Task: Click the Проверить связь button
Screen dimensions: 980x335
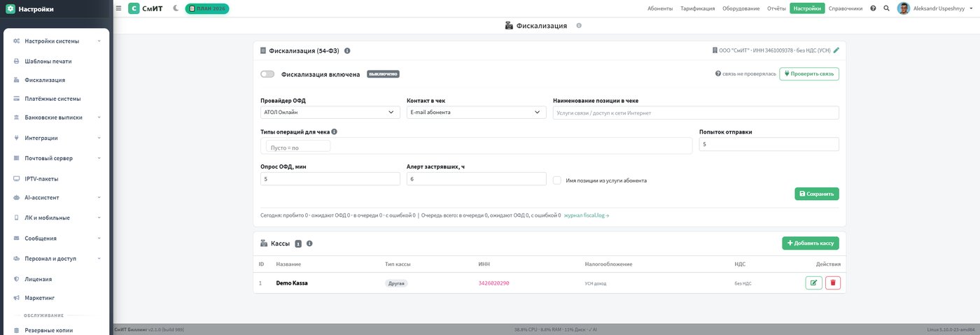Action: click(x=808, y=73)
